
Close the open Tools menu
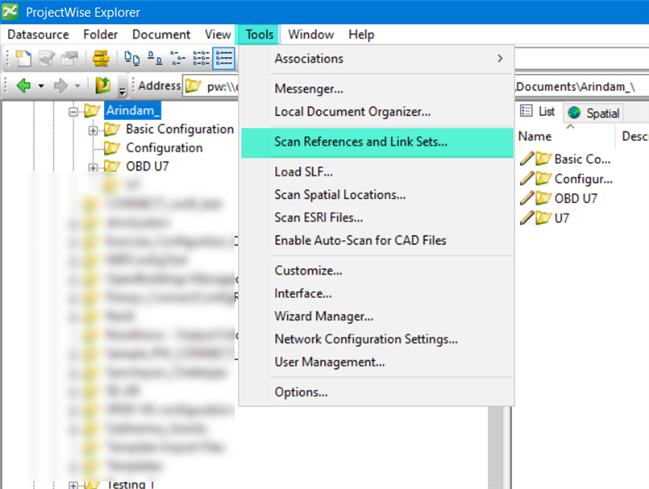tap(259, 34)
